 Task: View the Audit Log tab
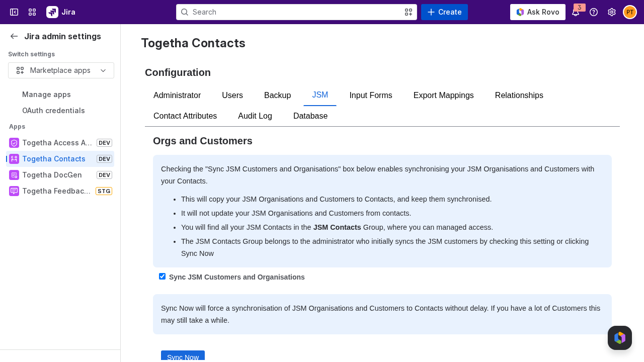click(x=255, y=116)
